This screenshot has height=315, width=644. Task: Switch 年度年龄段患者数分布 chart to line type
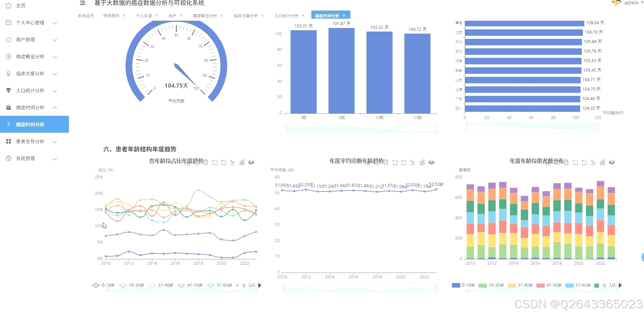click(x=593, y=162)
